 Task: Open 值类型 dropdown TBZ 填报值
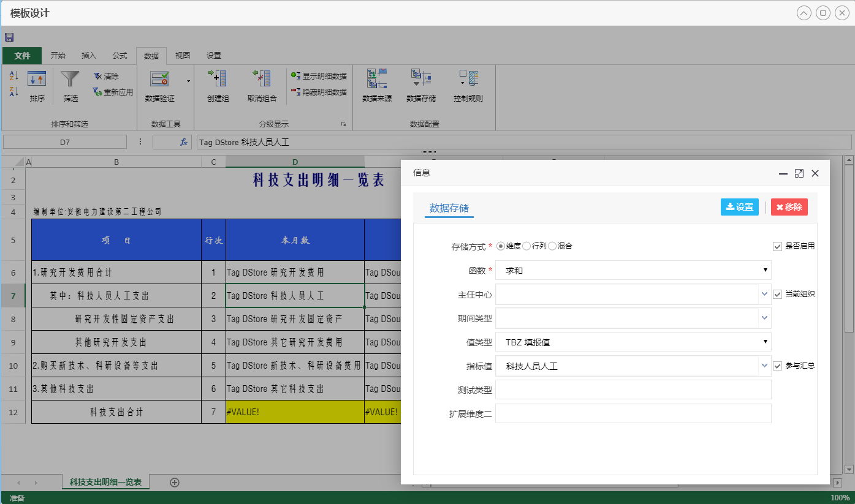(633, 342)
